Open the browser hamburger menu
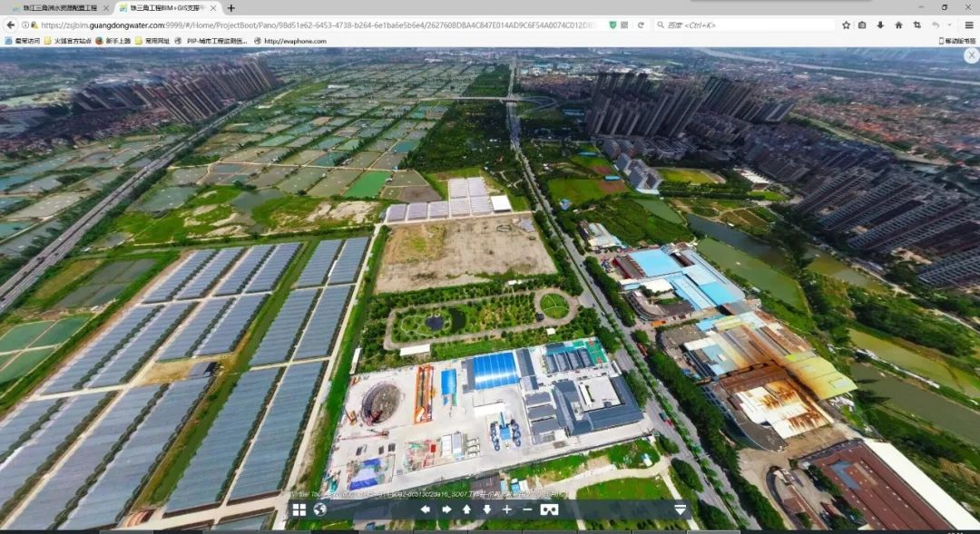The image size is (980, 534). pyautogui.click(x=969, y=25)
